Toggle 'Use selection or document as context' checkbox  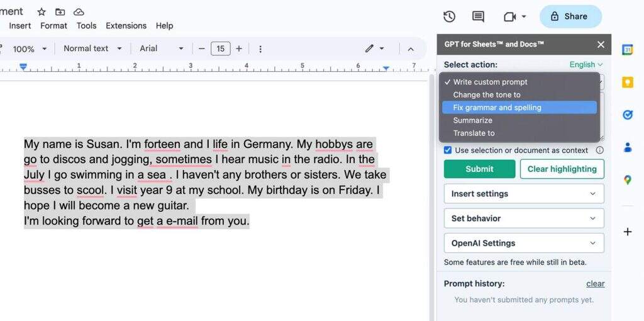pyautogui.click(x=448, y=150)
